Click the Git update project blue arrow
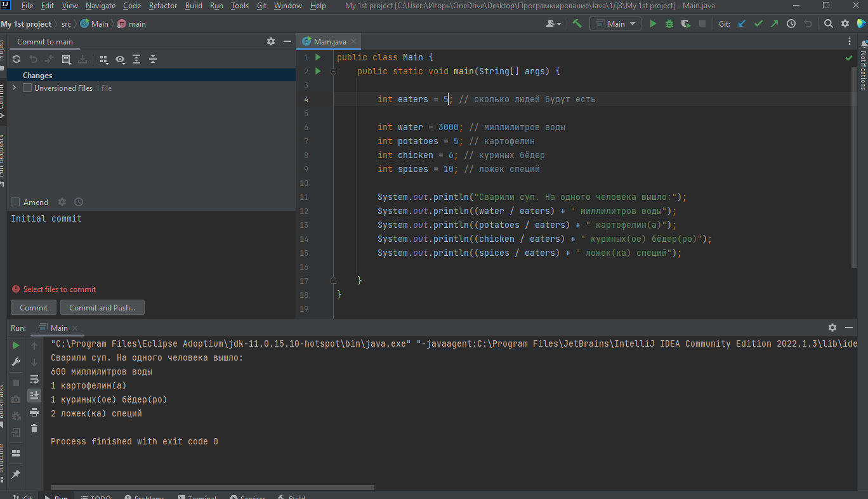Image resolution: width=868 pixels, height=499 pixels. (742, 23)
